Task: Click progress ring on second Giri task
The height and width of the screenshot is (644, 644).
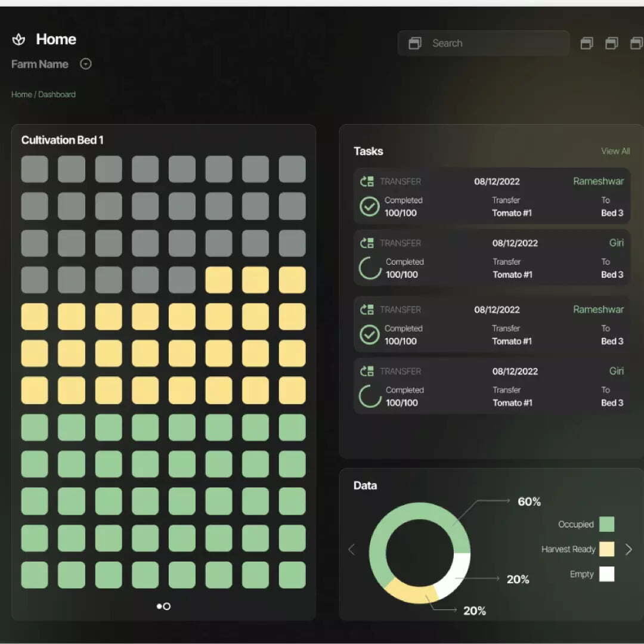Action: point(370,397)
